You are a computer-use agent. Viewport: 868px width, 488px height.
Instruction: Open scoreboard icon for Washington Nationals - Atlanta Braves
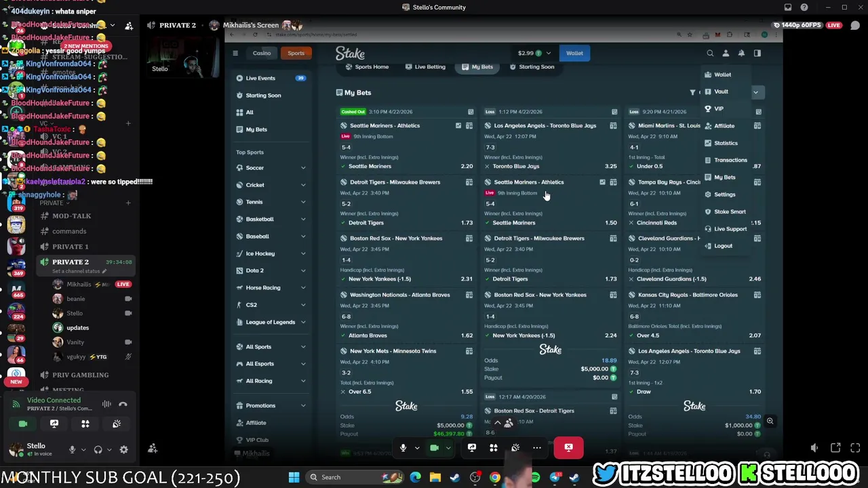(469, 295)
